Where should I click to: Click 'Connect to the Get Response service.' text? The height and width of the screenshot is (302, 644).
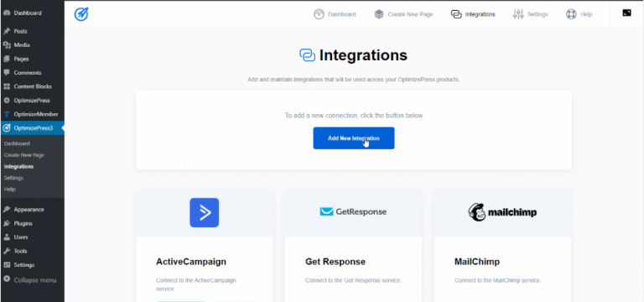pos(353,281)
